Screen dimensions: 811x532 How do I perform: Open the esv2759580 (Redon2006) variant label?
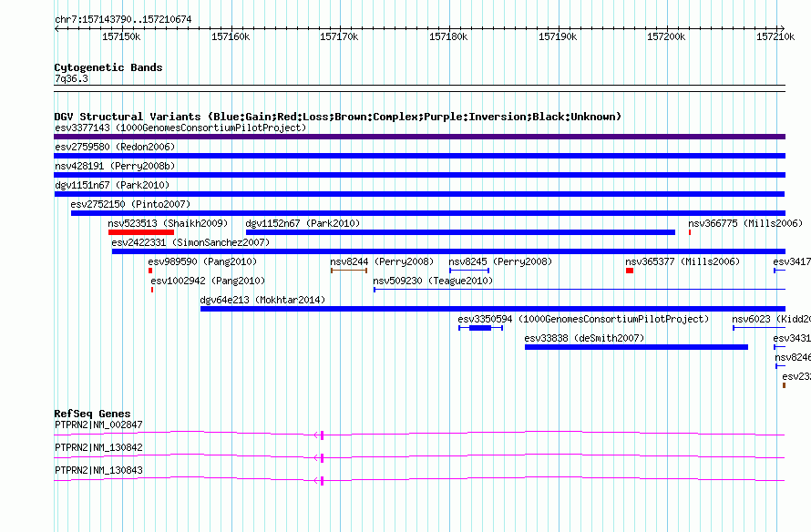(x=115, y=147)
